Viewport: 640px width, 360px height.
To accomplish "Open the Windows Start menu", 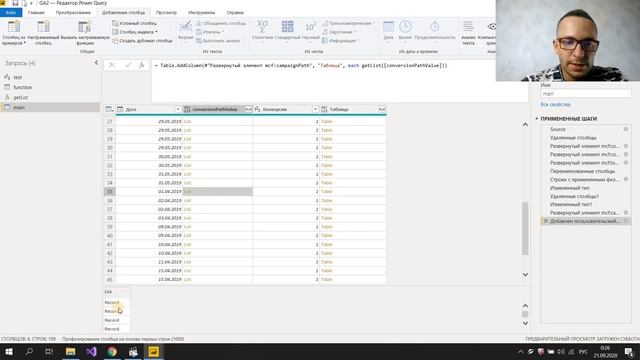I will click(x=9, y=351).
